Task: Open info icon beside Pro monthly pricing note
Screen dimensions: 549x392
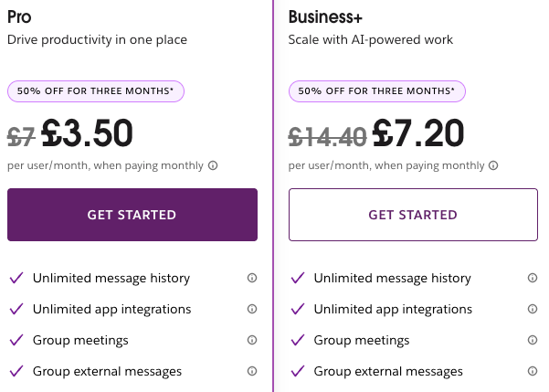Action: (x=213, y=165)
